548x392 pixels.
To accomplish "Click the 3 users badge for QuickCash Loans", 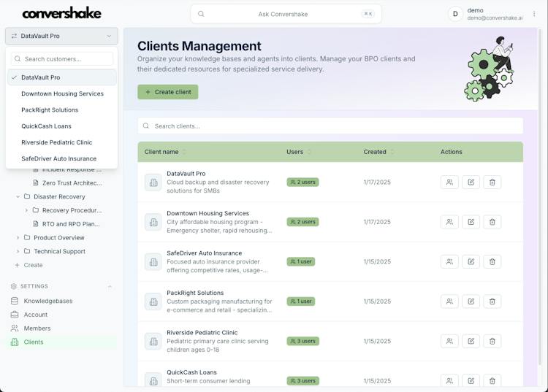I will point(303,381).
